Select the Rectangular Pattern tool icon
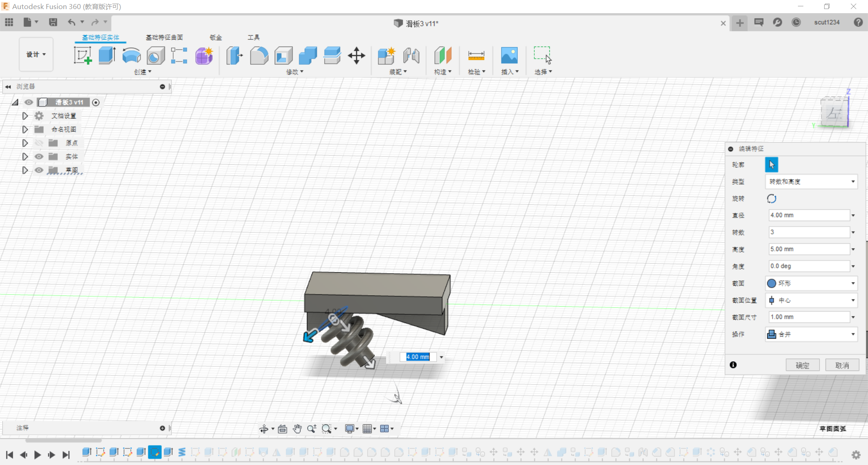This screenshot has height=465, width=868. point(179,56)
